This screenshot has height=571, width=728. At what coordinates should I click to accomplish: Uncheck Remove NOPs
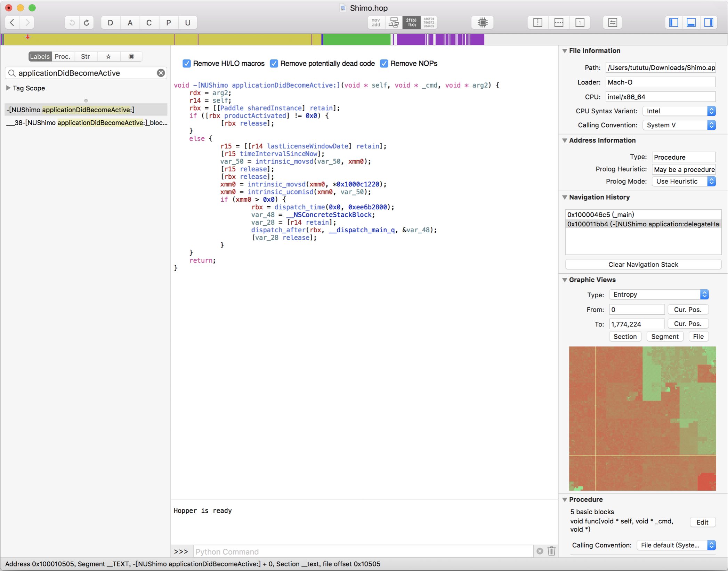[x=384, y=63]
